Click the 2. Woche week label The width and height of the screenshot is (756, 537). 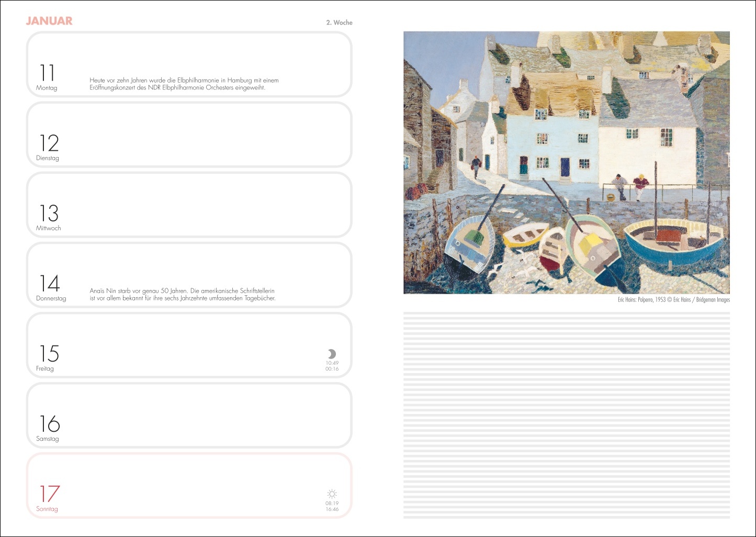(339, 23)
